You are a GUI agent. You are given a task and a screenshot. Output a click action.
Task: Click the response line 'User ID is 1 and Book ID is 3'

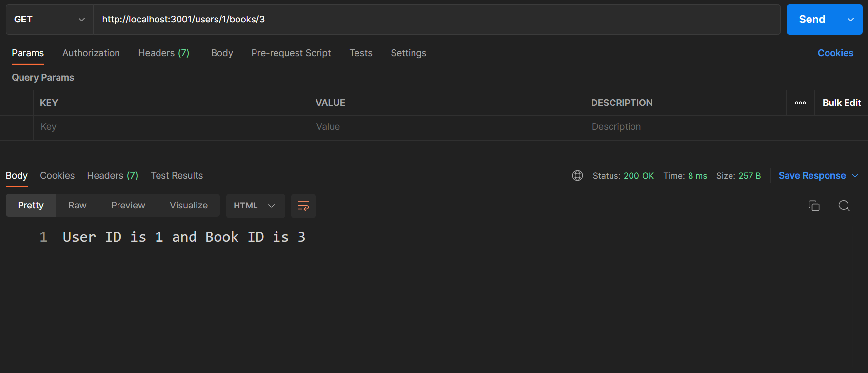(184, 237)
